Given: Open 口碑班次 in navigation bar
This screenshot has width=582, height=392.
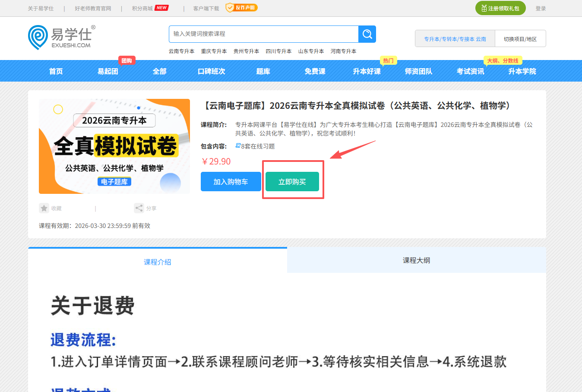Looking at the screenshot, I should pos(212,71).
